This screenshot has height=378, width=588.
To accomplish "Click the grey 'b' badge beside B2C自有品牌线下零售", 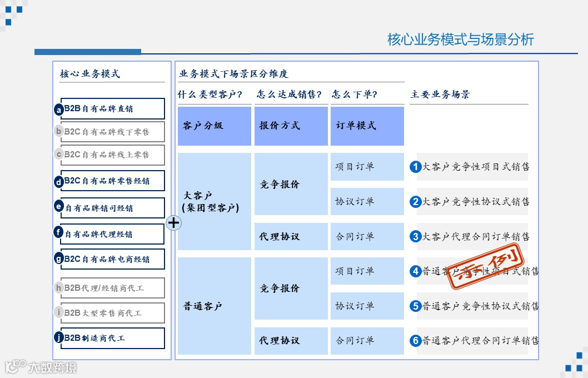I will 59,131.
